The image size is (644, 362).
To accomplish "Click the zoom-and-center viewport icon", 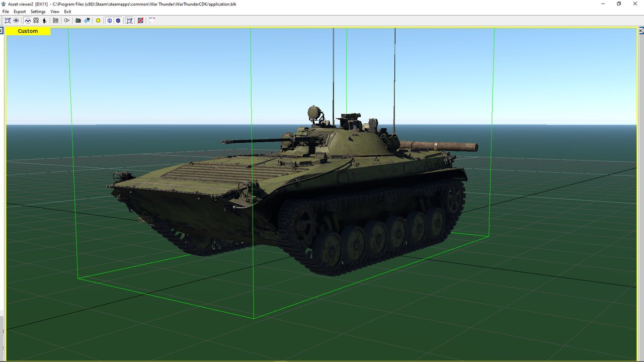I will tap(8, 21).
